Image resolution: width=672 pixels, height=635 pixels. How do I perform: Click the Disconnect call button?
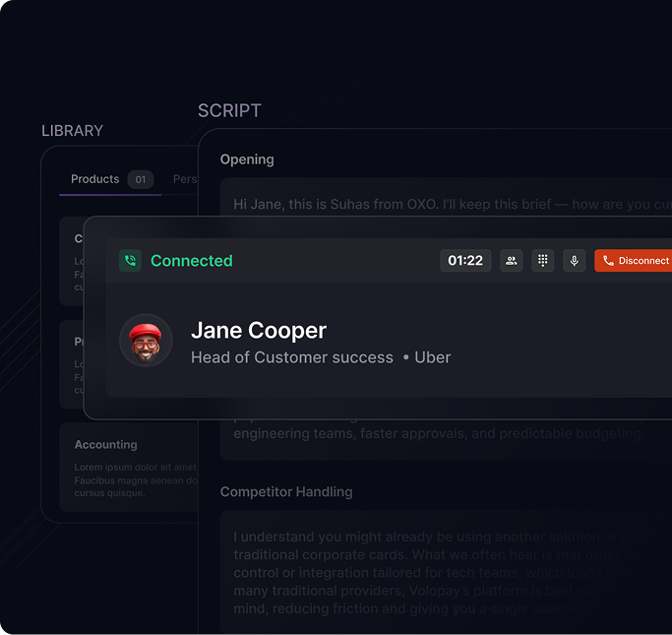point(635,261)
